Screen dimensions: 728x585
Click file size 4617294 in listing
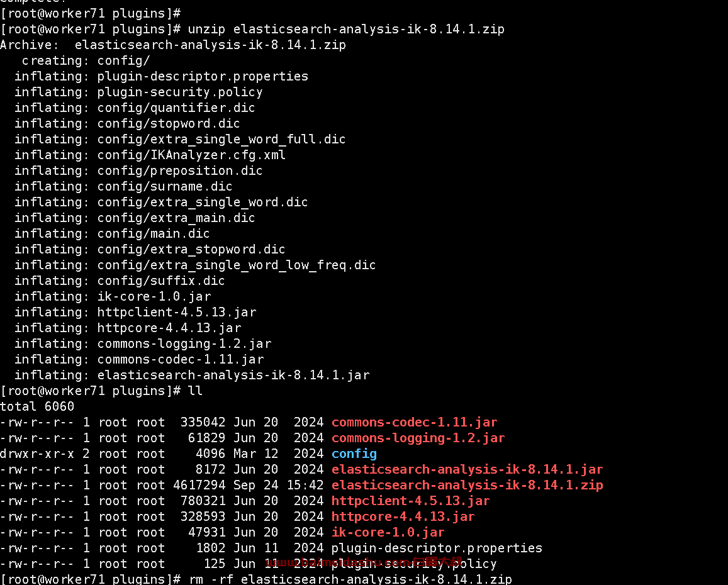coord(199,485)
